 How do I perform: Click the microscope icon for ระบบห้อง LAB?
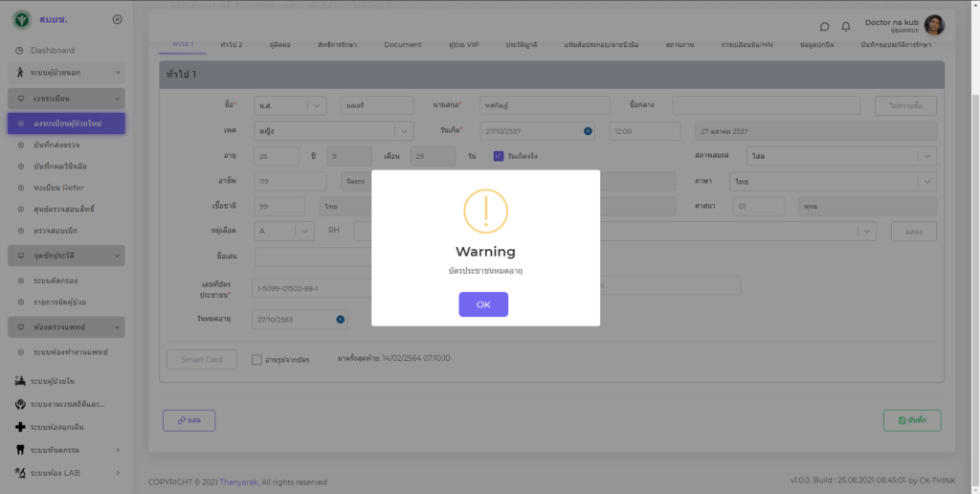pos(20,472)
